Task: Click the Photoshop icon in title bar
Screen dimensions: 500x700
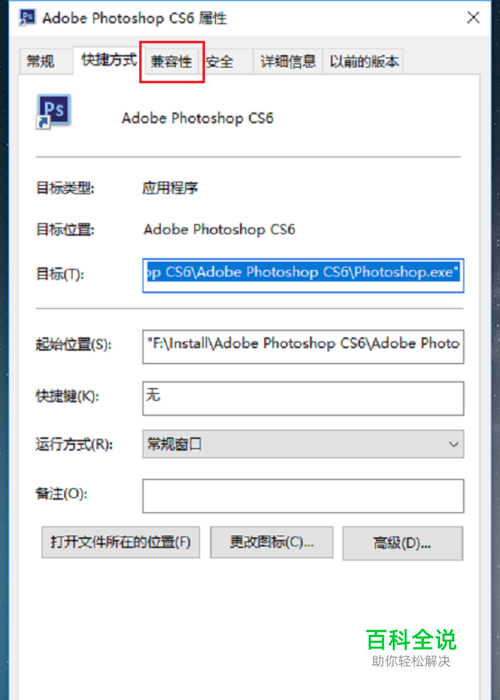Action: click(27, 17)
